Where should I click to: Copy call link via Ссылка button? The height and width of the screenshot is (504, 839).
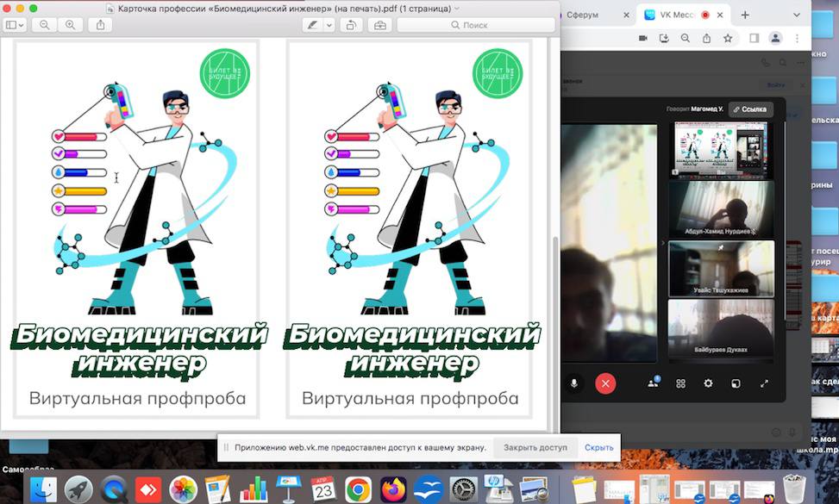point(750,109)
